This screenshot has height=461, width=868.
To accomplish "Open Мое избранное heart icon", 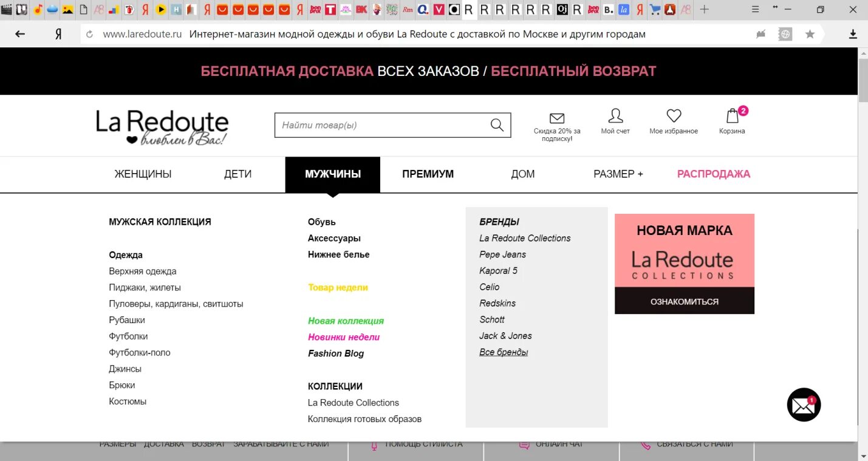I will pos(674,115).
